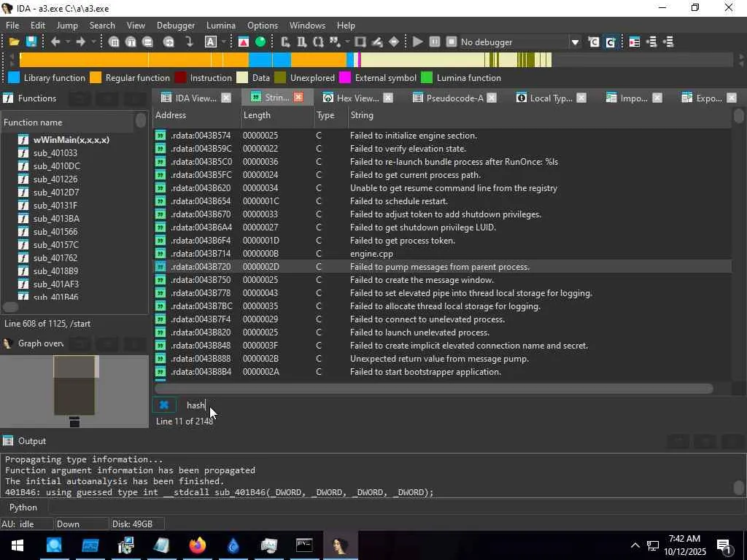Jump forward with the right arrow icon

coord(80,42)
